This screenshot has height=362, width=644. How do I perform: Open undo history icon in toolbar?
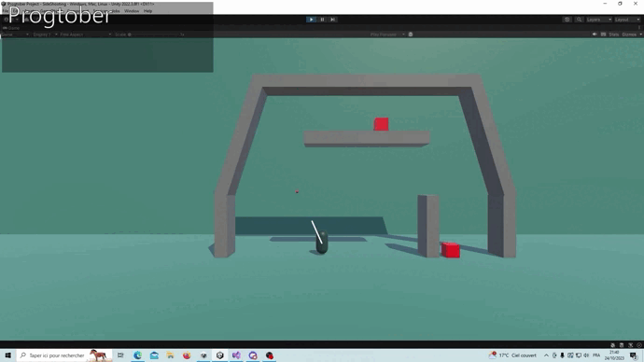(567, 20)
